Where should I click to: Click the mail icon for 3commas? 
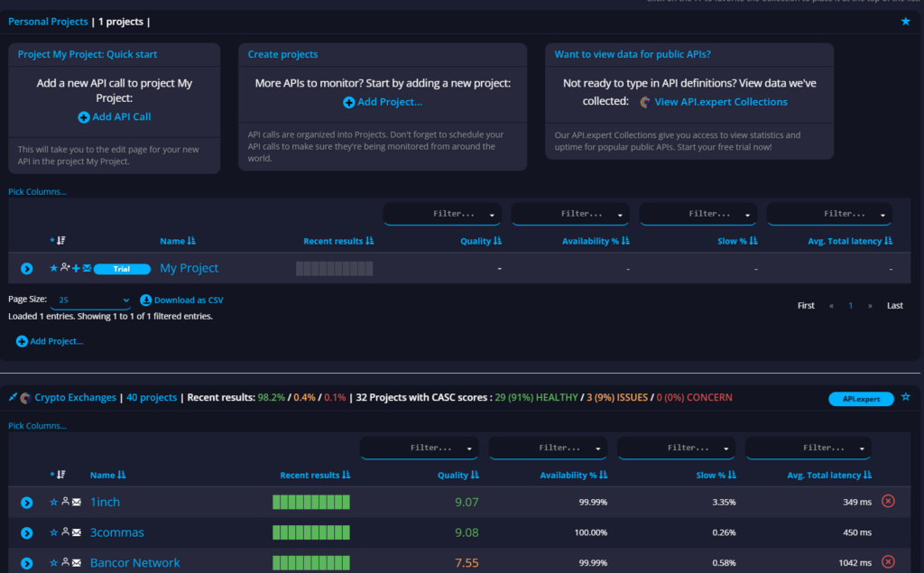click(77, 532)
